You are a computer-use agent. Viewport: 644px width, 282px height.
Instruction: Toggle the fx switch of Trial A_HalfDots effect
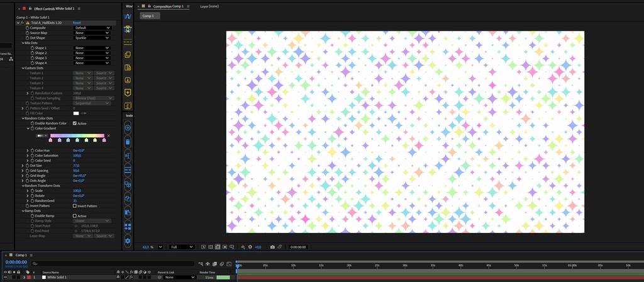(x=22, y=23)
